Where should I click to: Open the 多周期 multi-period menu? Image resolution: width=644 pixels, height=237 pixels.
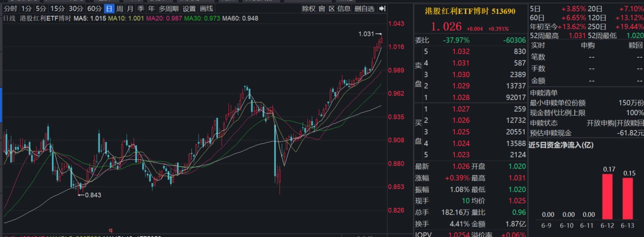[x=169, y=9]
